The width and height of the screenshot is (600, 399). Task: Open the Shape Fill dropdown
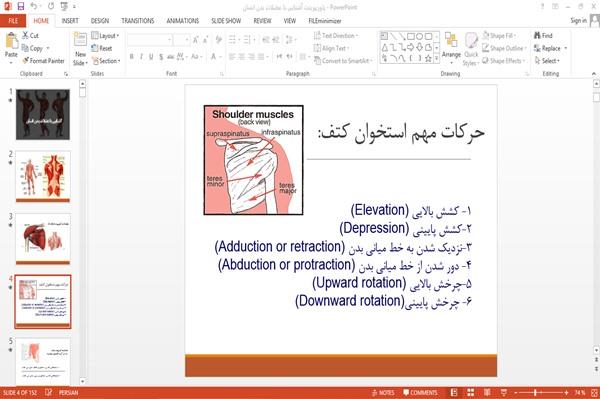click(499, 36)
